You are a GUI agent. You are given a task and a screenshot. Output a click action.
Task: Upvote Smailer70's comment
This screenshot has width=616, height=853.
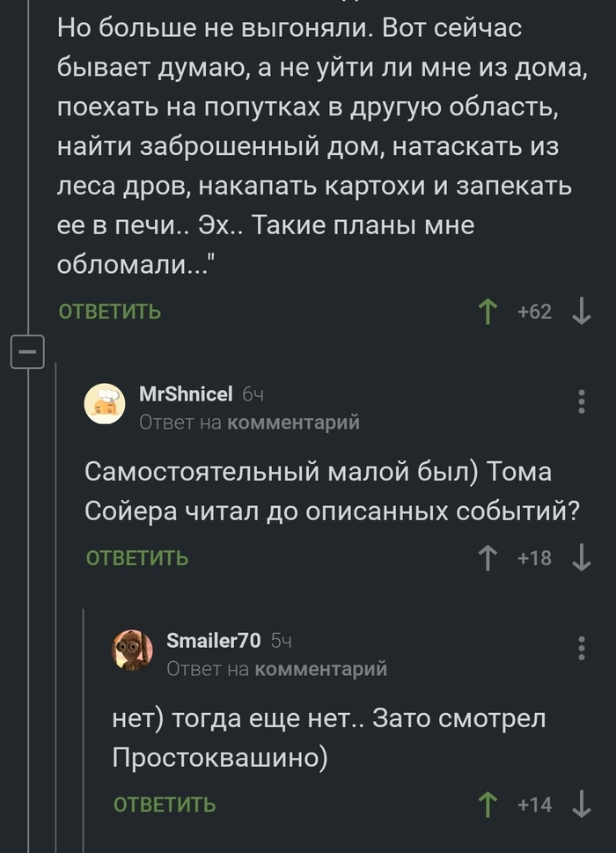pos(487,805)
